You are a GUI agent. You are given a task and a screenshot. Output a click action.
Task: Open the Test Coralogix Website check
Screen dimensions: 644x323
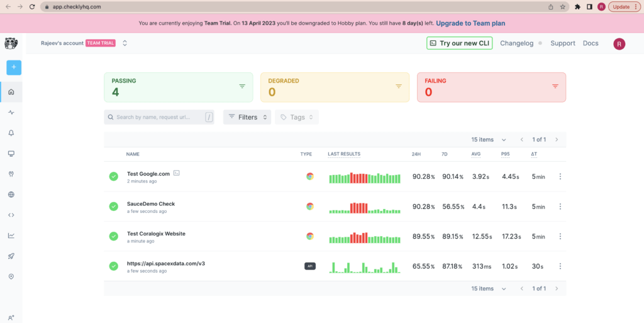click(156, 234)
